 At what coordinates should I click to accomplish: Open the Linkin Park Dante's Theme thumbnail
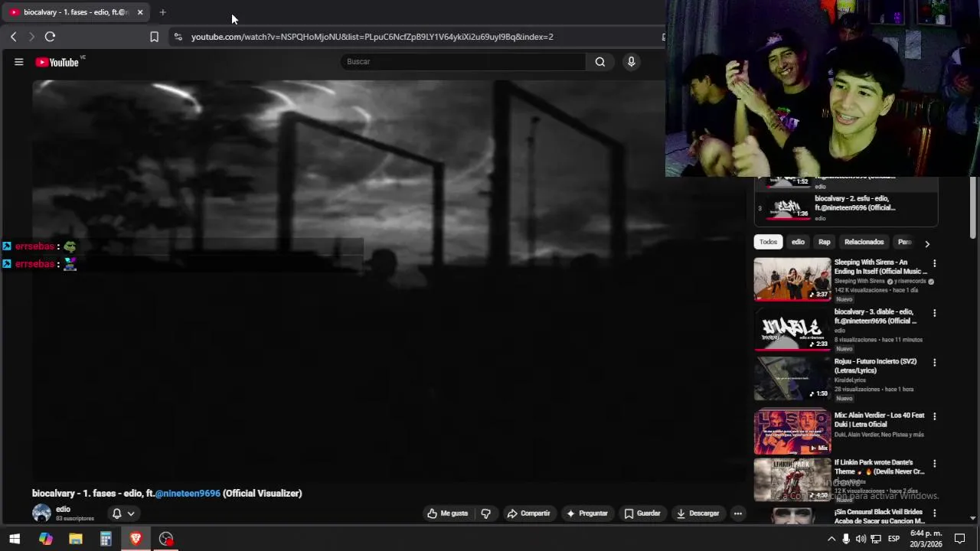click(792, 480)
